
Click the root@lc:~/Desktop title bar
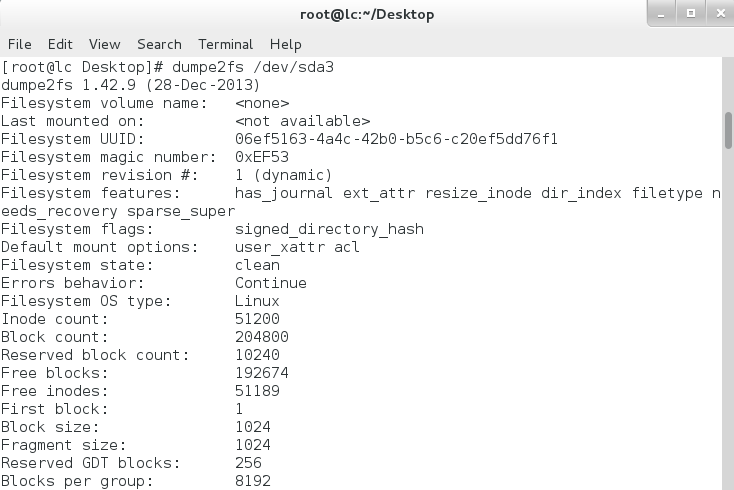coord(367,14)
